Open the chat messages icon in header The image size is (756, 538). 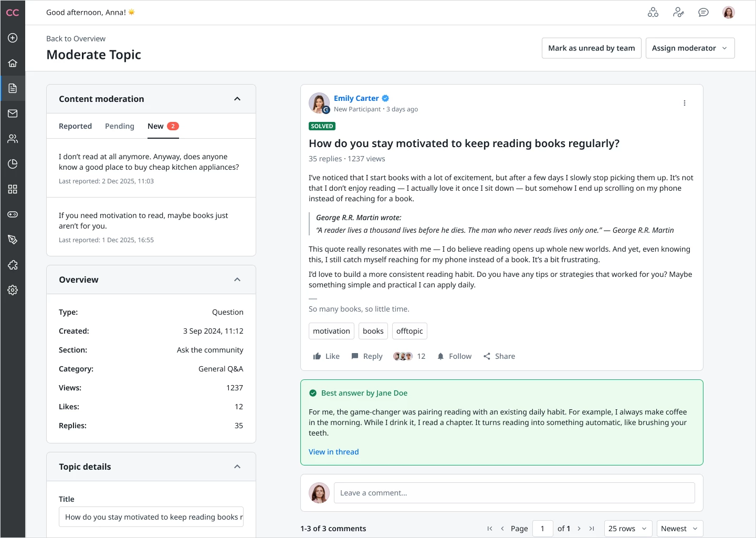[x=703, y=13]
